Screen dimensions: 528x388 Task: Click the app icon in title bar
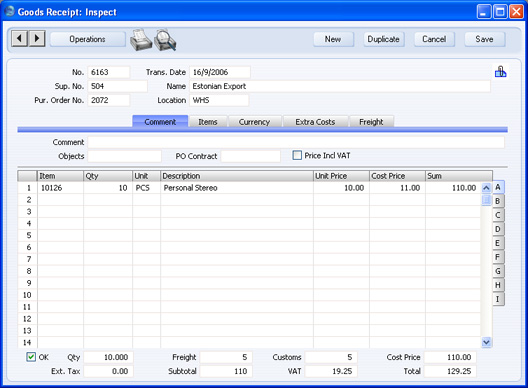pos(9,11)
